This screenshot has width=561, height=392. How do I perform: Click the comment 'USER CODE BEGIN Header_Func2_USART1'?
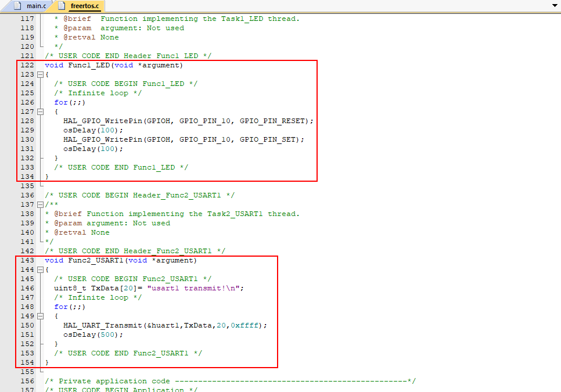tap(139, 195)
